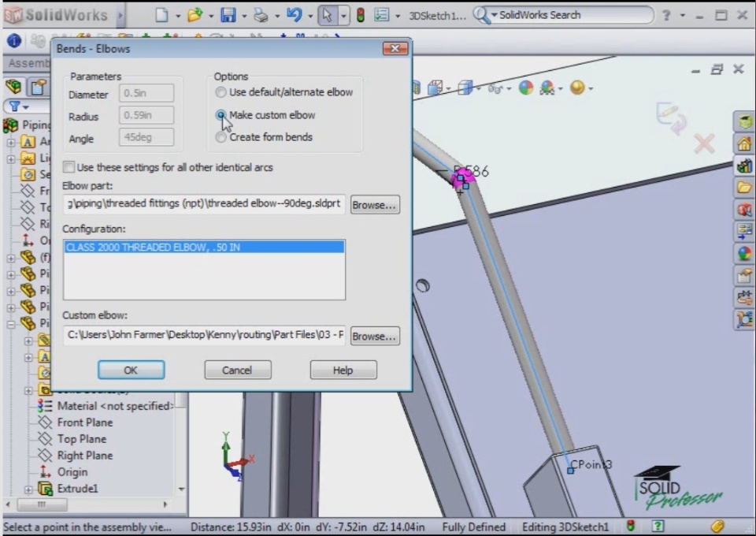Click the tree filter funnel icon
Image resolution: width=756 pixels, height=536 pixels.
click(14, 106)
